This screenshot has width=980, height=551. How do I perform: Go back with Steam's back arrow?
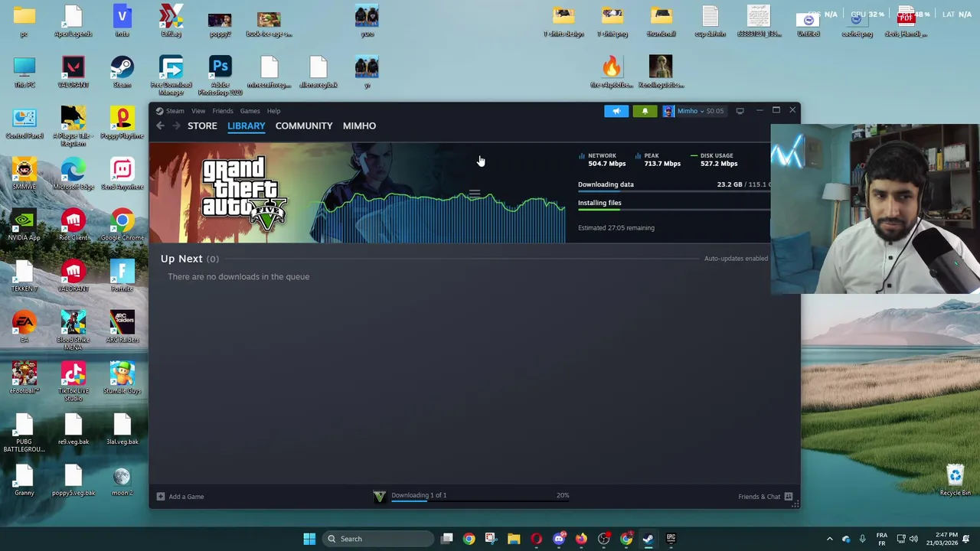coord(160,126)
